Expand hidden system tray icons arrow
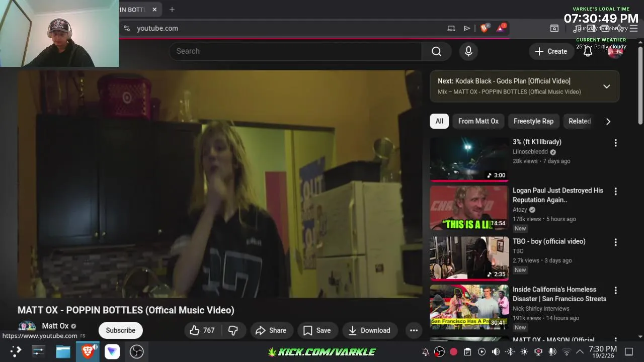The height and width of the screenshot is (362, 644). (x=580, y=352)
